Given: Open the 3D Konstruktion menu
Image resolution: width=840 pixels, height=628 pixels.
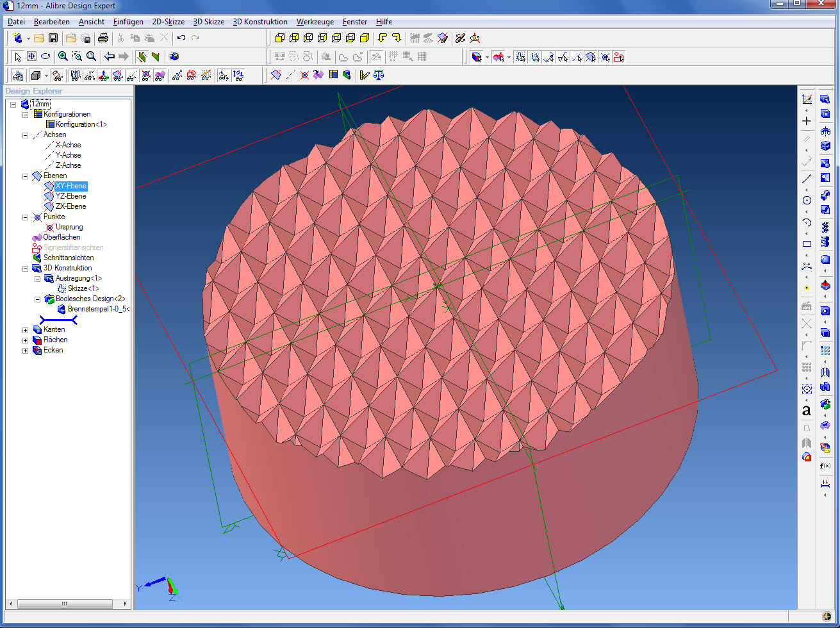Looking at the screenshot, I should [260, 22].
